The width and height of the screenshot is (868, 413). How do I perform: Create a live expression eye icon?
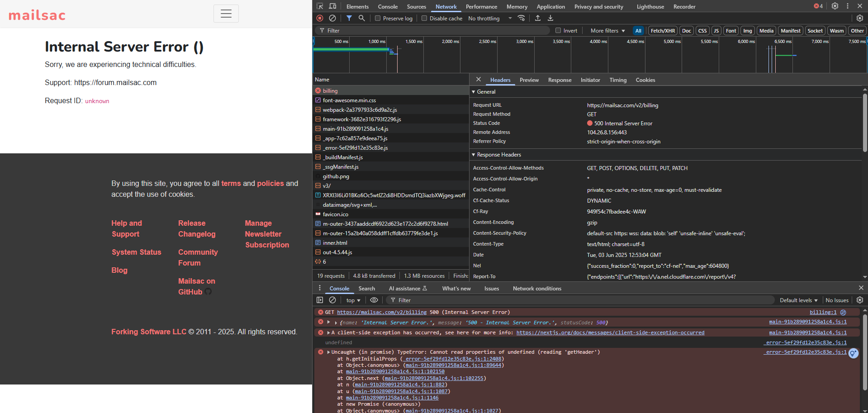[374, 300]
